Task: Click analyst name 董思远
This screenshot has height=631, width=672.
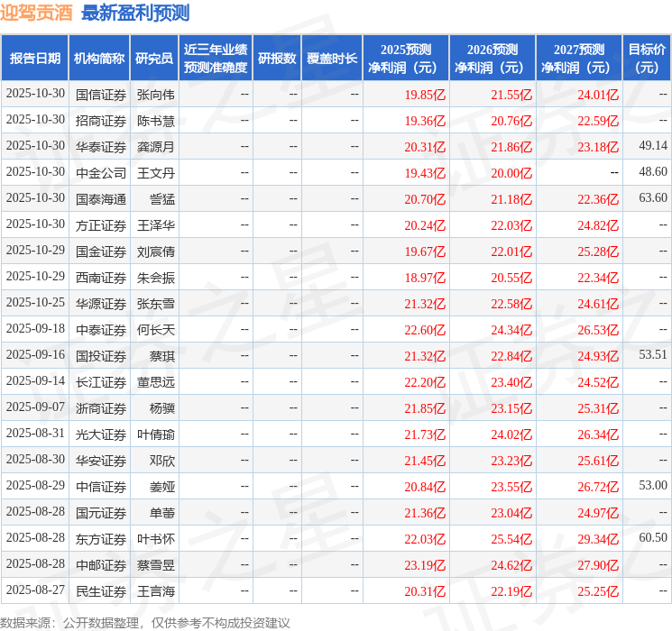Action: [156, 382]
